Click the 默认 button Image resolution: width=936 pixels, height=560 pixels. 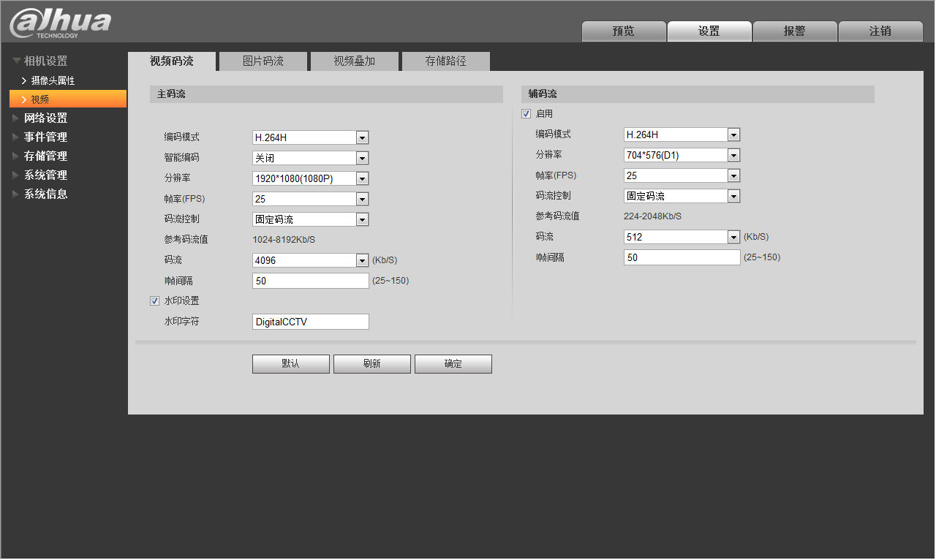(x=290, y=364)
